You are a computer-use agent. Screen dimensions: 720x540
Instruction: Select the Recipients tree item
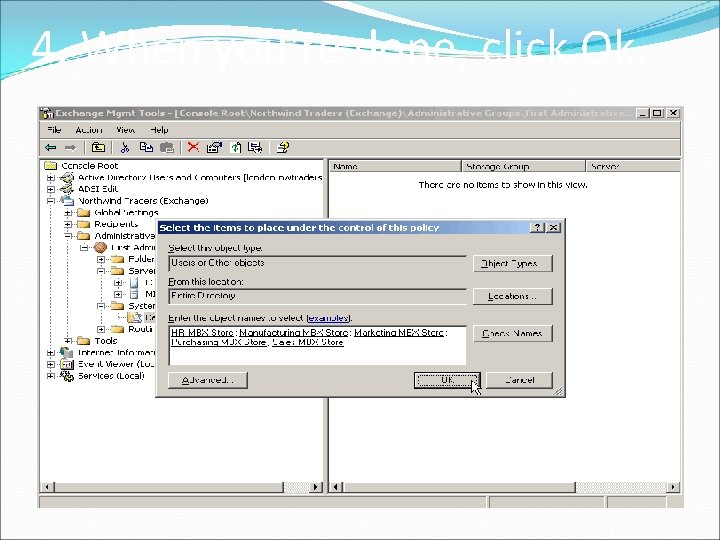pyautogui.click(x=116, y=224)
